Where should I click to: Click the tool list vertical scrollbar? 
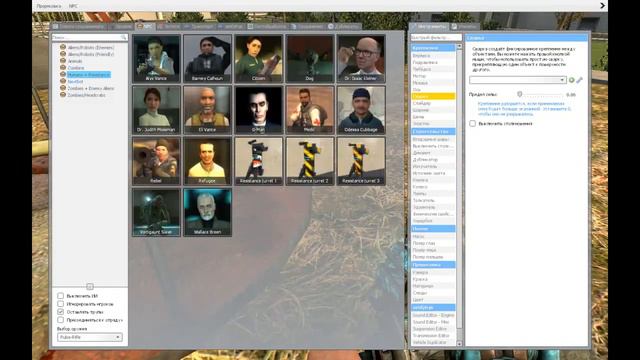[x=459, y=188]
